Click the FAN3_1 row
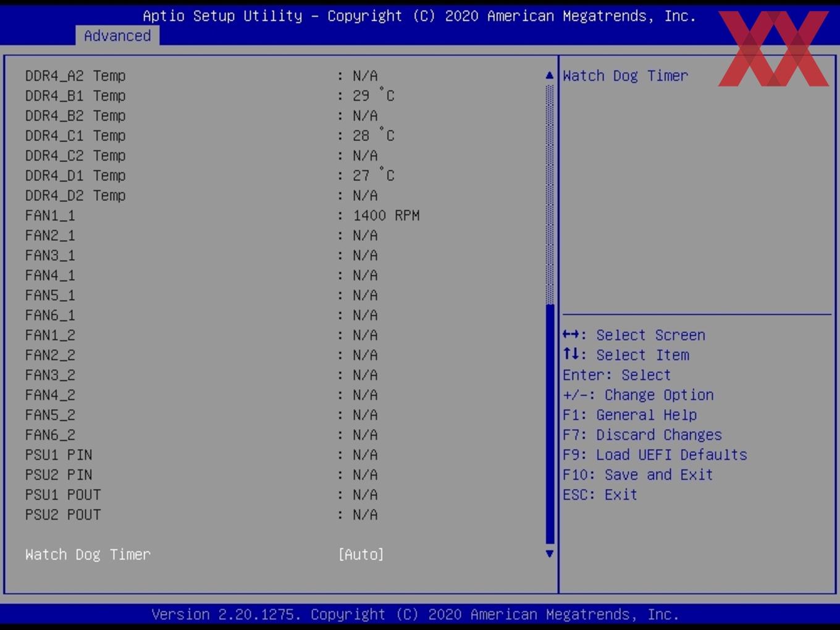The height and width of the screenshot is (630, 840). click(201, 255)
